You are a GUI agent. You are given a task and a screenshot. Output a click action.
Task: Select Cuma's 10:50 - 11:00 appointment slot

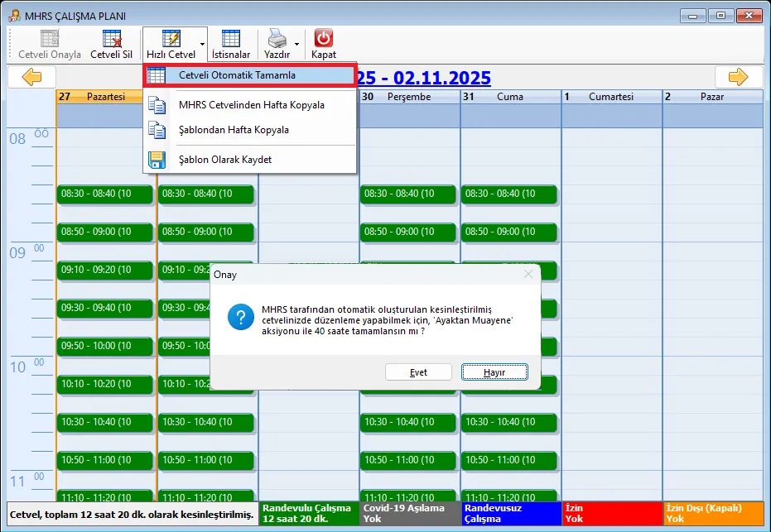click(509, 460)
